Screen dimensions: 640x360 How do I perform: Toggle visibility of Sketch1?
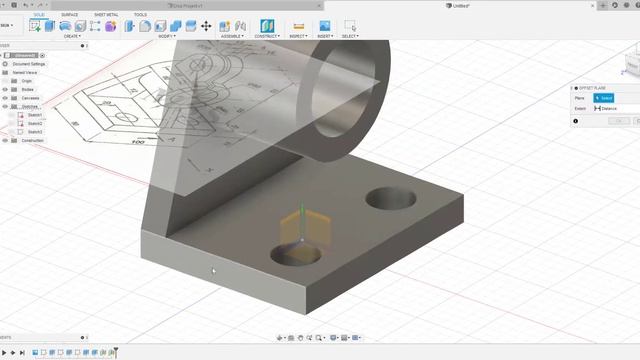click(x=11, y=115)
